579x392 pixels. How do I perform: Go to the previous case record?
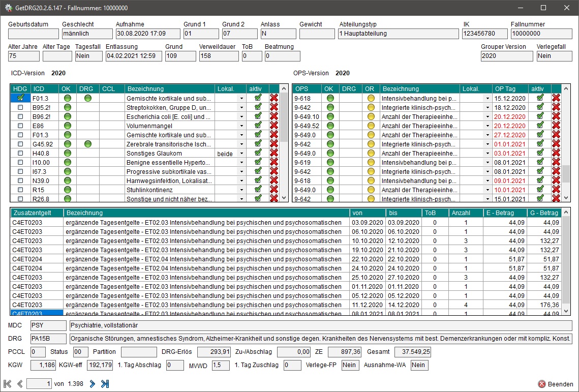(20, 384)
